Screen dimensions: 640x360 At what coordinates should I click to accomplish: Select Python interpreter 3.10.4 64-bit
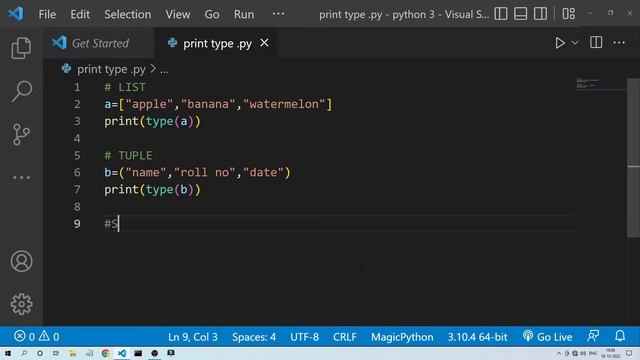tap(477, 337)
